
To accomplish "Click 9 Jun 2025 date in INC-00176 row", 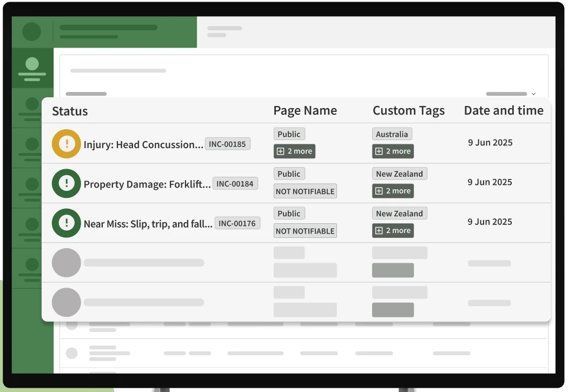I will pos(490,222).
